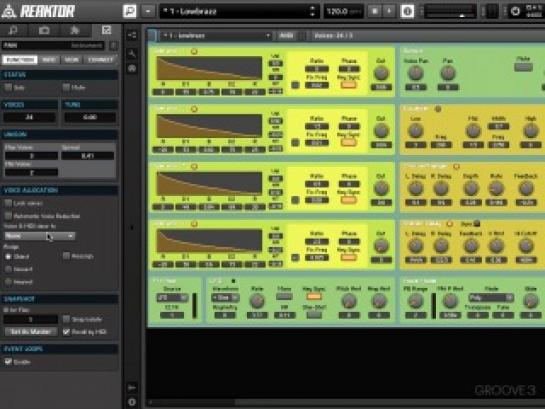Image resolution: width=545 pixels, height=409 pixels.
Task: Click the Mute button in Output section
Action: coord(523,67)
